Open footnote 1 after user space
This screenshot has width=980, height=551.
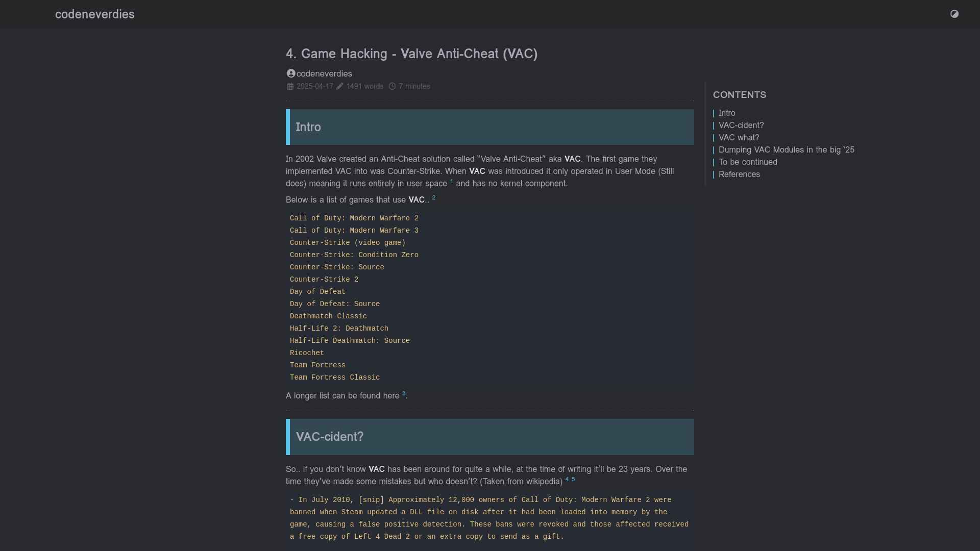coord(452,181)
